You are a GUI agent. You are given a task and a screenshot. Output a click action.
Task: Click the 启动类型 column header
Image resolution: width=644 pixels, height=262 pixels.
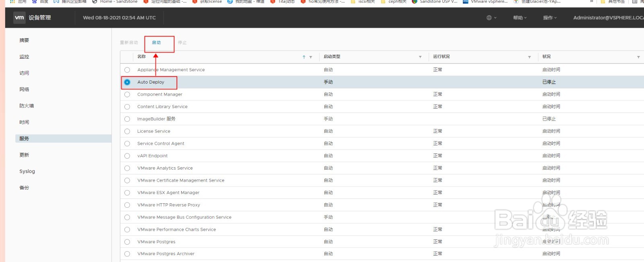332,57
